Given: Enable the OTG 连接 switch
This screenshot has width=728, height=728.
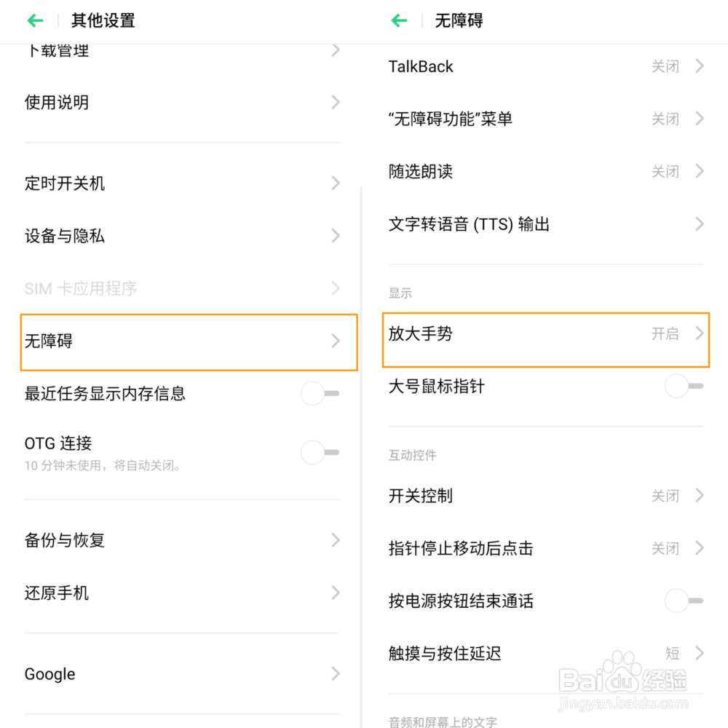Looking at the screenshot, I should coord(320,452).
